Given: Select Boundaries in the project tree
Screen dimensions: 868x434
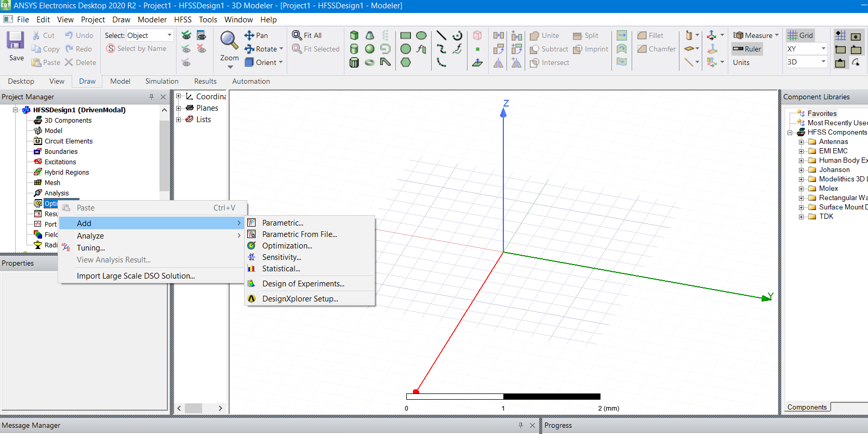Looking at the screenshot, I should point(61,152).
